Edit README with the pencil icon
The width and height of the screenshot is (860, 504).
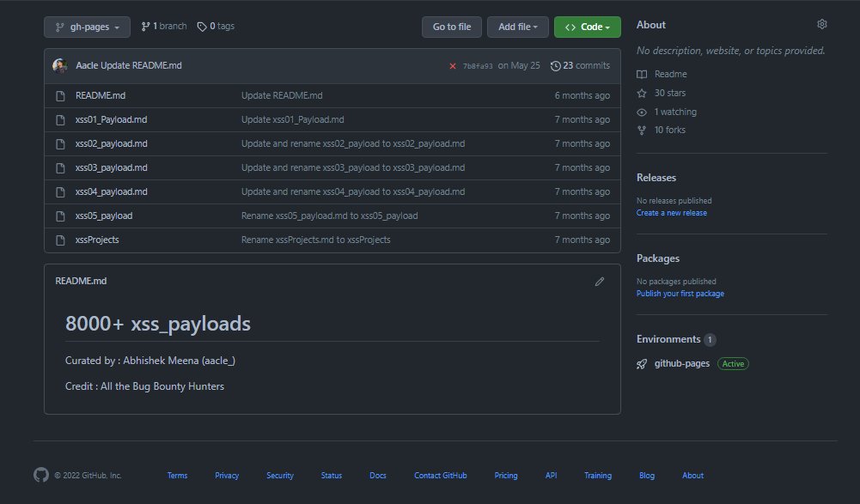point(600,282)
